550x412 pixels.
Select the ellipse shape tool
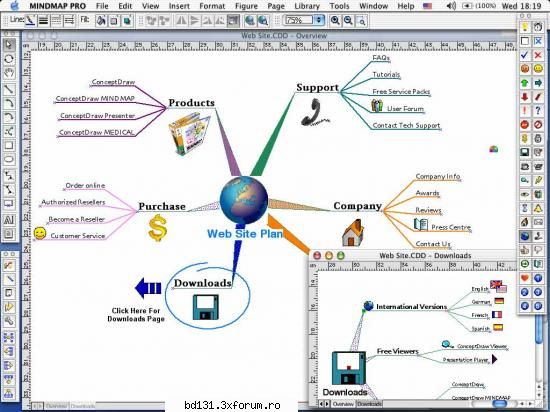coord(9,160)
